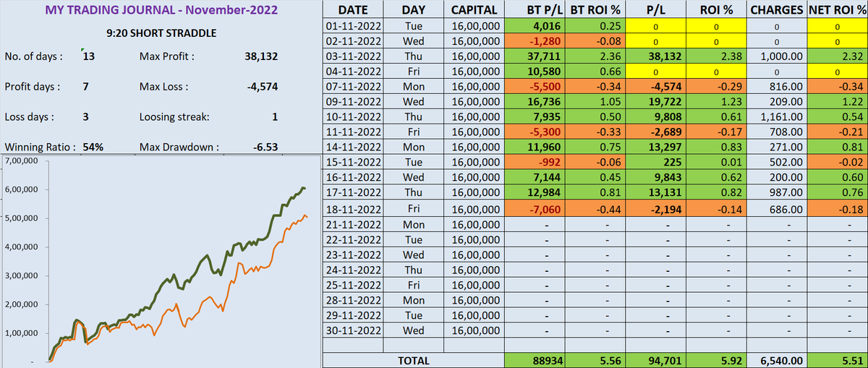
Task: Click the P/L cell -2,194
Action: (658, 207)
